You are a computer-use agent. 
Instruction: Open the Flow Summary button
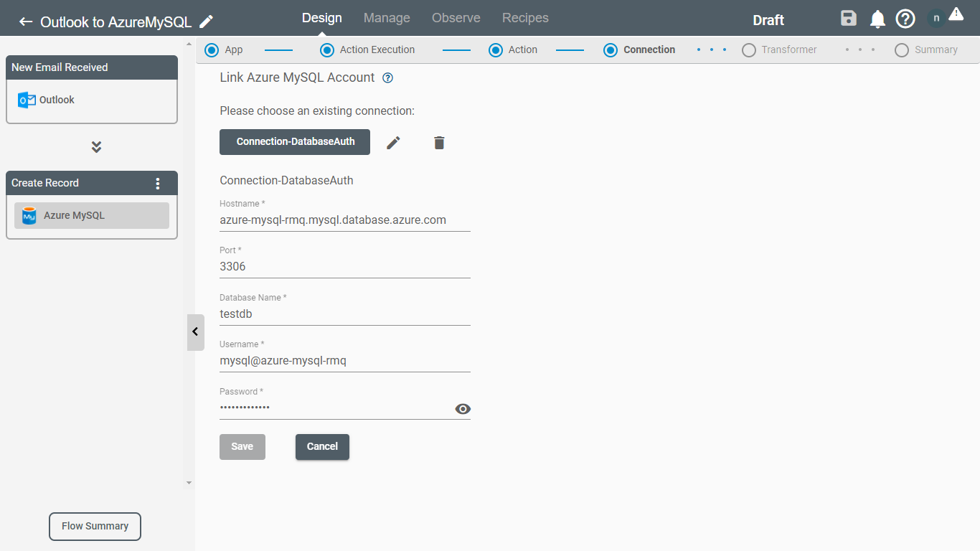(x=95, y=527)
